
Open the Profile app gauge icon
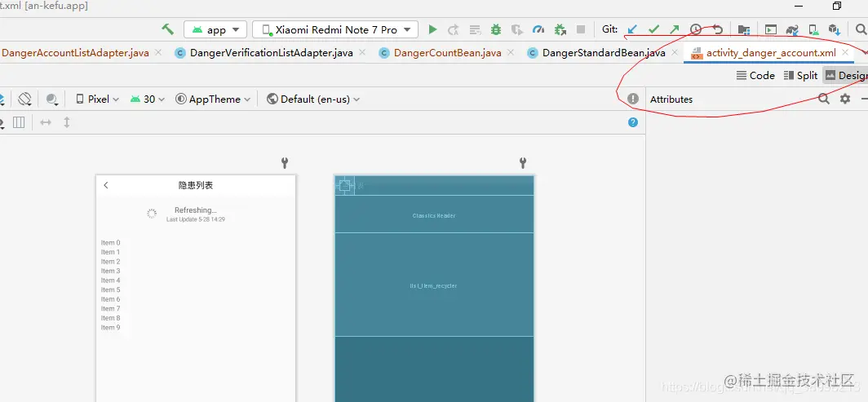[538, 30]
